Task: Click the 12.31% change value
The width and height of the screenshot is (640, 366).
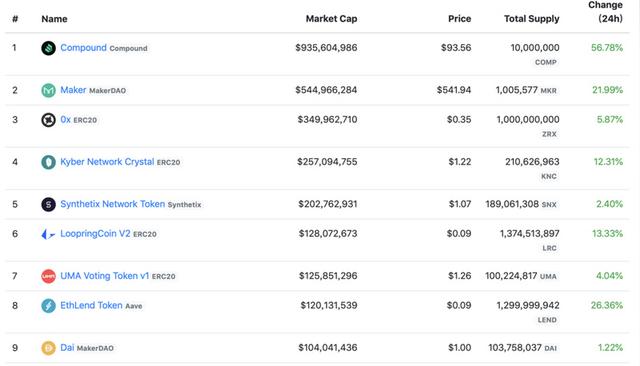Action: pyautogui.click(x=608, y=162)
